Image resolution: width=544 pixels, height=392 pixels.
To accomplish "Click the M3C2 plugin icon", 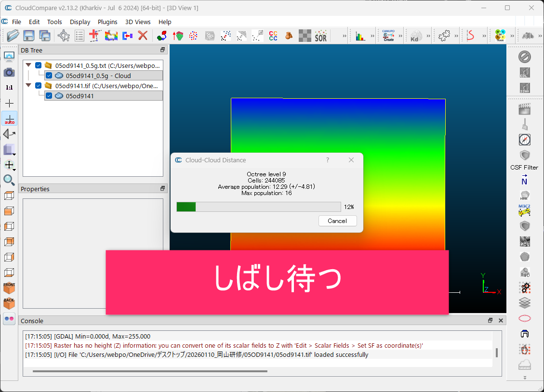I will point(524,210).
